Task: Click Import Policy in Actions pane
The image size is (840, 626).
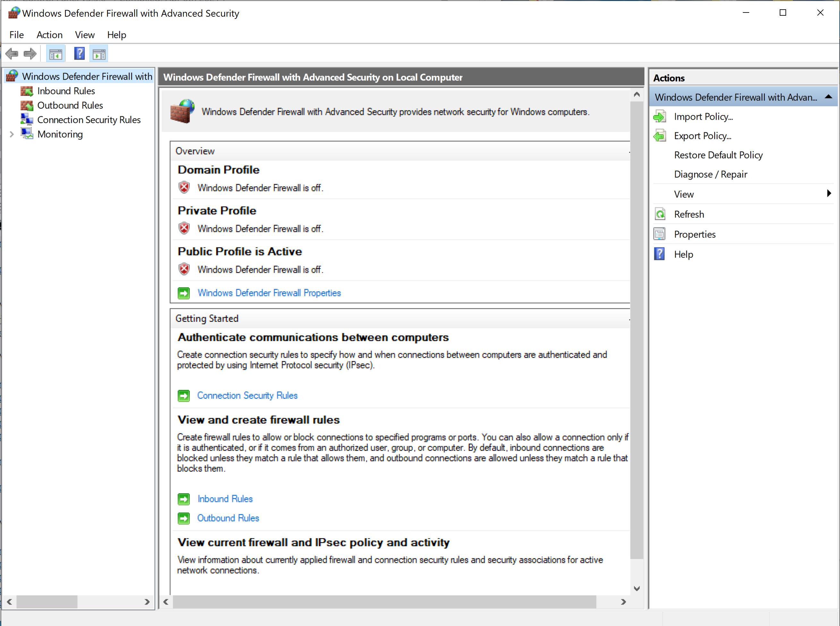Action: tap(703, 117)
